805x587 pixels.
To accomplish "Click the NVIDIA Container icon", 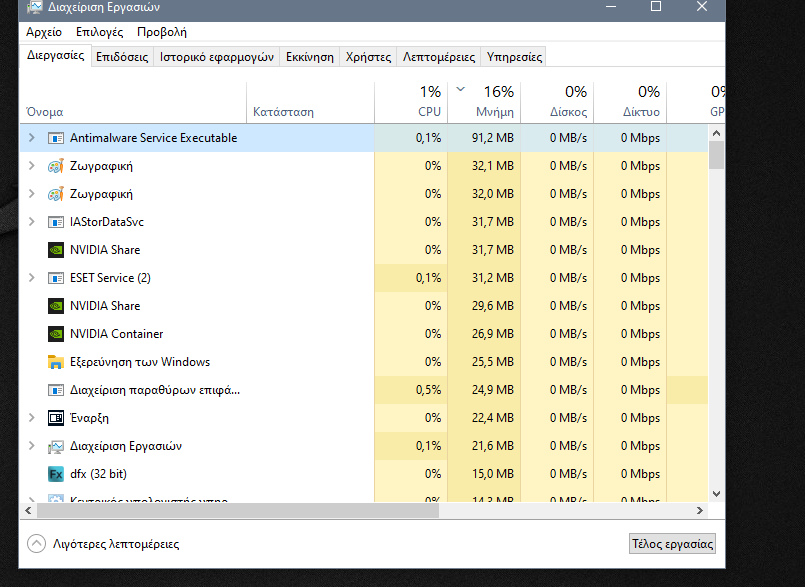I will coord(56,334).
